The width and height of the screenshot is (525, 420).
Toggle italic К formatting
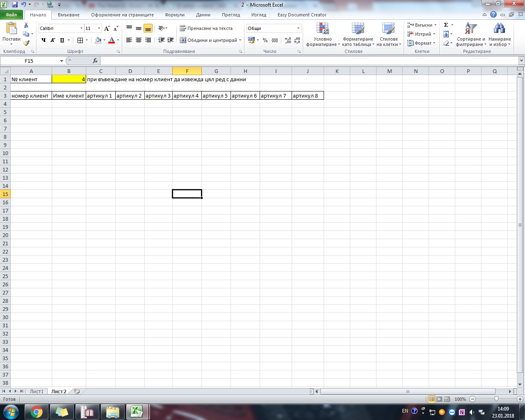coord(52,40)
